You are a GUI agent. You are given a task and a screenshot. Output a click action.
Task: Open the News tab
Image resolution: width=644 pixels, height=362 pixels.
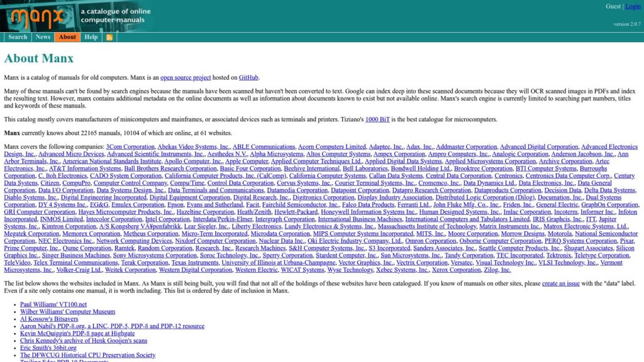(x=43, y=37)
